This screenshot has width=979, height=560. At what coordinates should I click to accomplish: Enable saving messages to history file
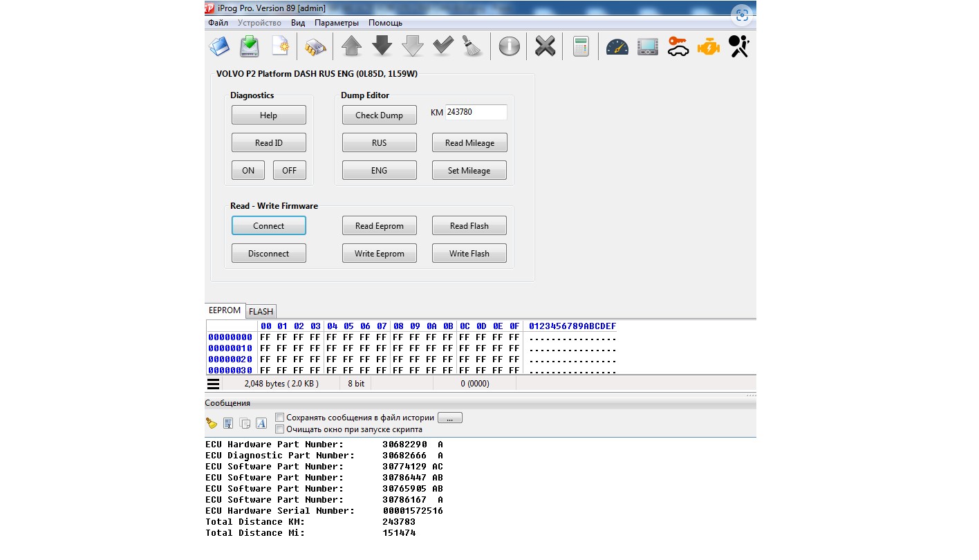[x=280, y=418]
